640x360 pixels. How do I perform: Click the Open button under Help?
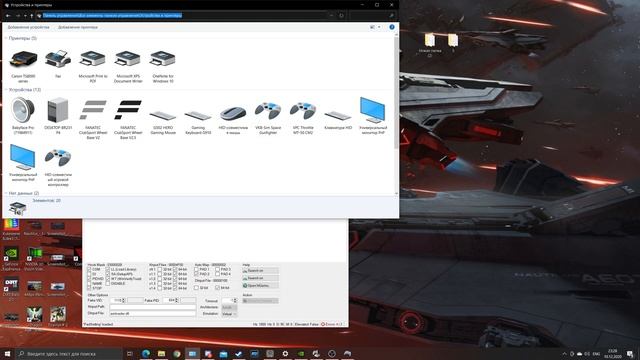coord(260,285)
